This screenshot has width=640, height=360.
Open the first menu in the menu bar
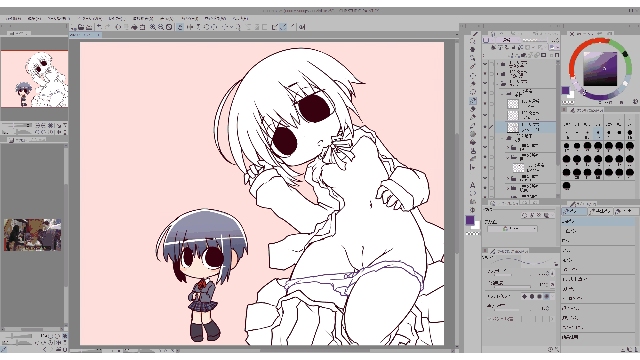coord(14,18)
